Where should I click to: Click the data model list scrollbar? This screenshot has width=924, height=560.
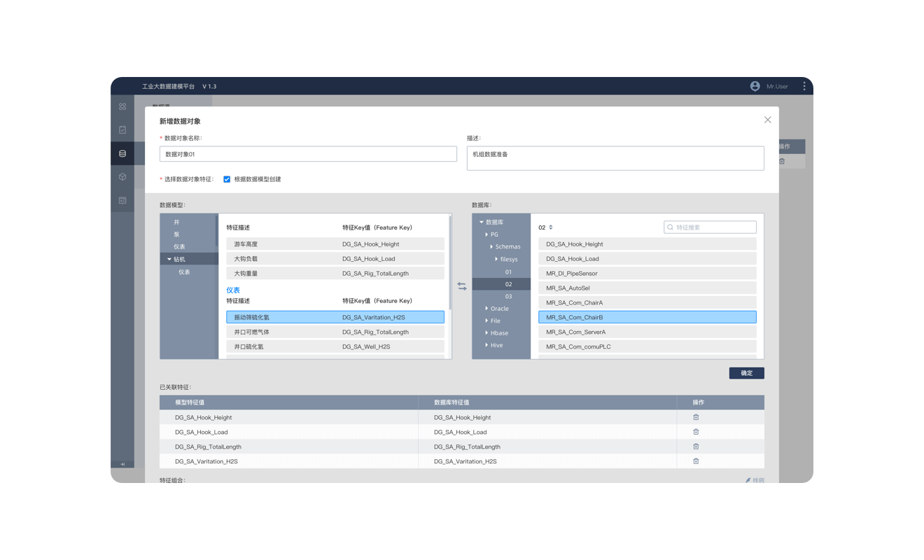coord(449,262)
